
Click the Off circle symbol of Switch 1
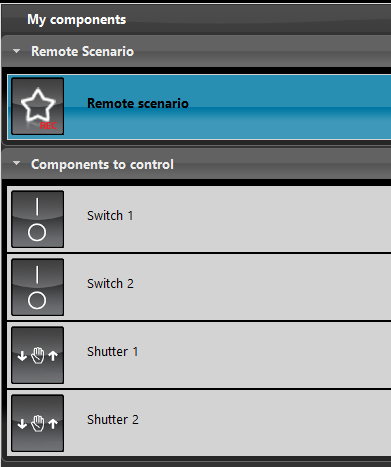click(37, 232)
